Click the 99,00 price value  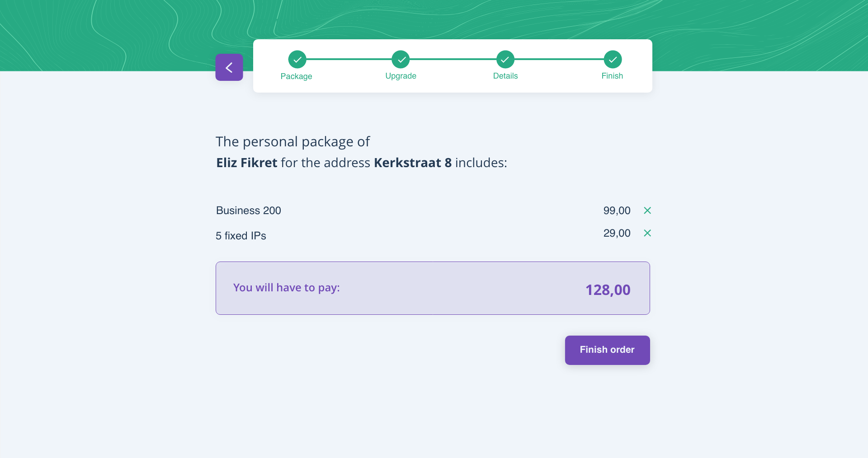(617, 210)
